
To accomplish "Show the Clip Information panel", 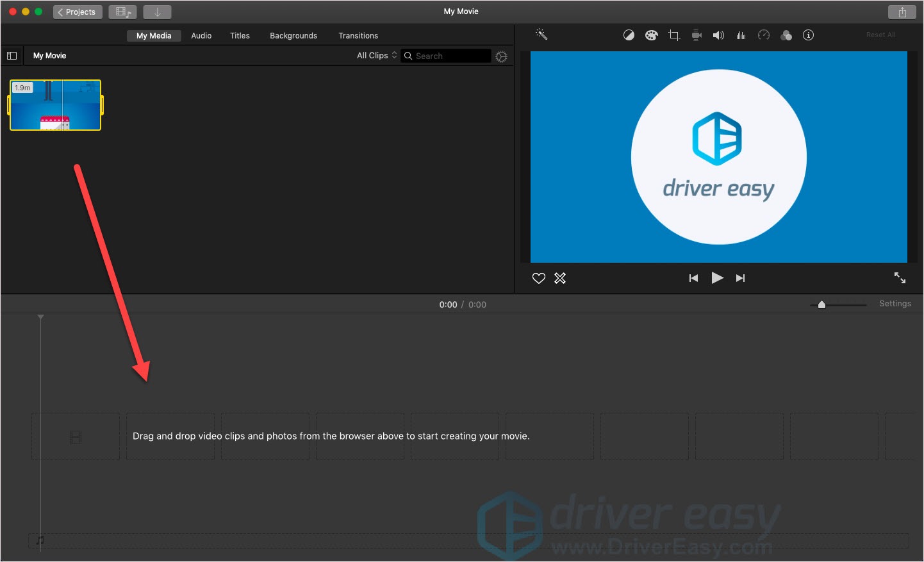I will 808,35.
